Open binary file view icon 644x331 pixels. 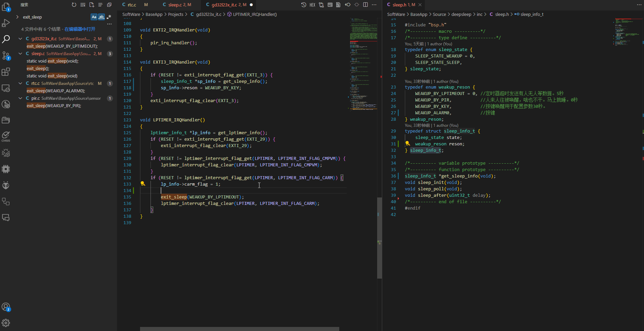click(x=338, y=5)
